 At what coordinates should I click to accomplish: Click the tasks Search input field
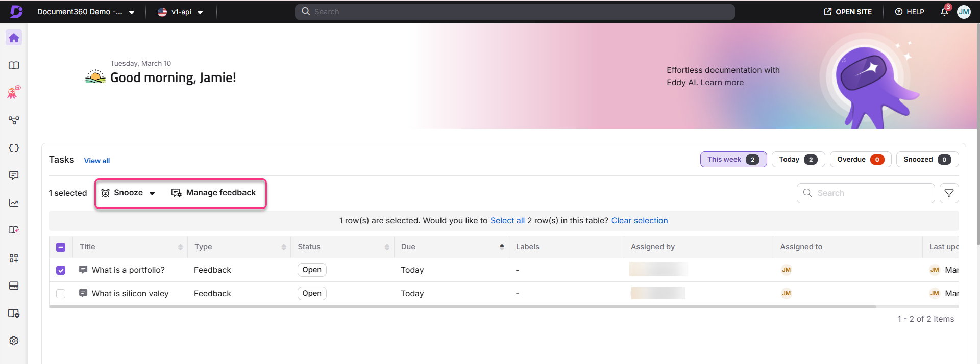pyautogui.click(x=866, y=193)
